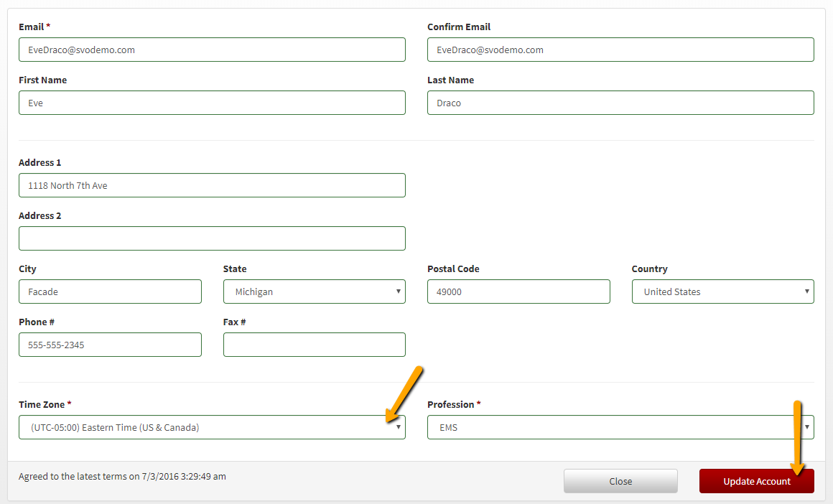Click the Postal Code field

pyautogui.click(x=518, y=291)
